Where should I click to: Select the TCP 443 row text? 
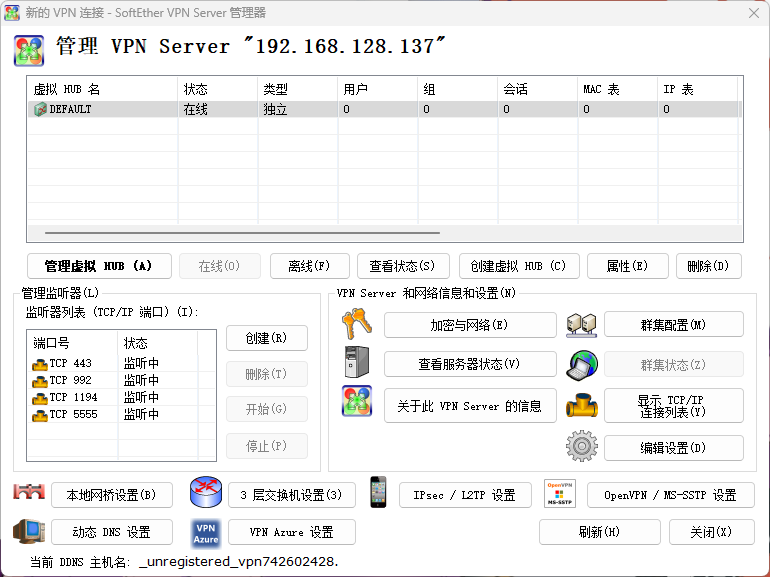71,363
